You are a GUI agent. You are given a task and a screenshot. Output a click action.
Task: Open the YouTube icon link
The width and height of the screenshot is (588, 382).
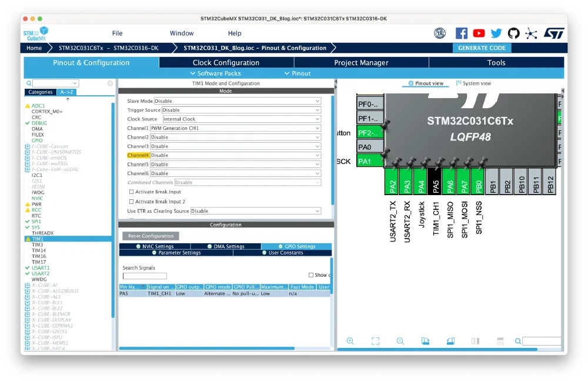click(x=479, y=33)
